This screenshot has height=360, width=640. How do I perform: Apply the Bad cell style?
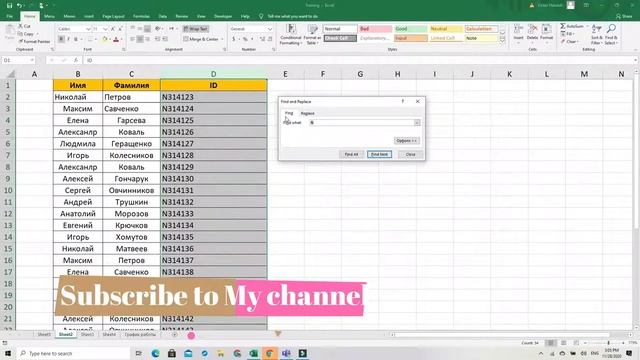(x=376, y=29)
